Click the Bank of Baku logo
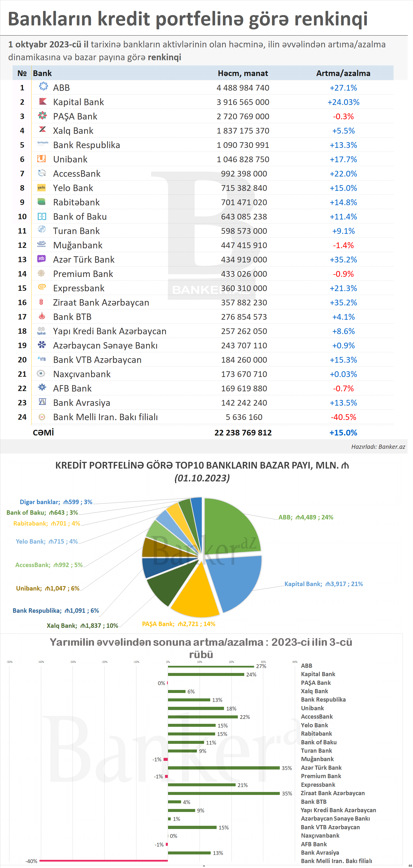The image size is (413, 868). point(41,216)
